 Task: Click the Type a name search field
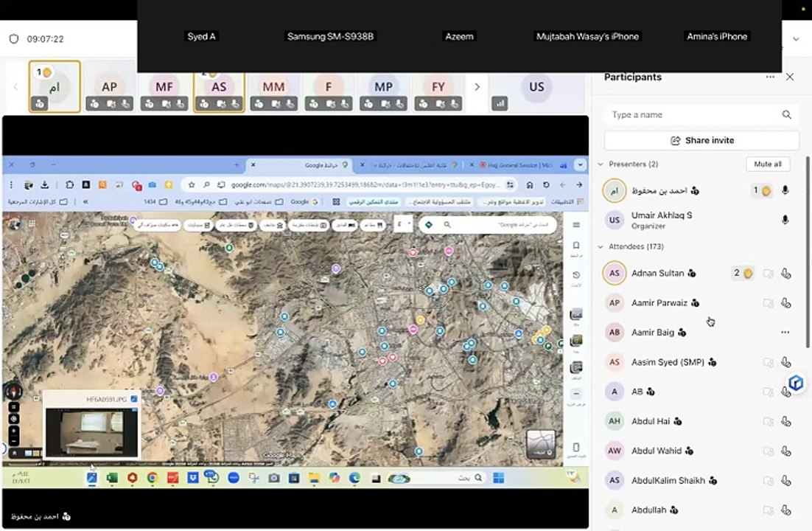701,114
